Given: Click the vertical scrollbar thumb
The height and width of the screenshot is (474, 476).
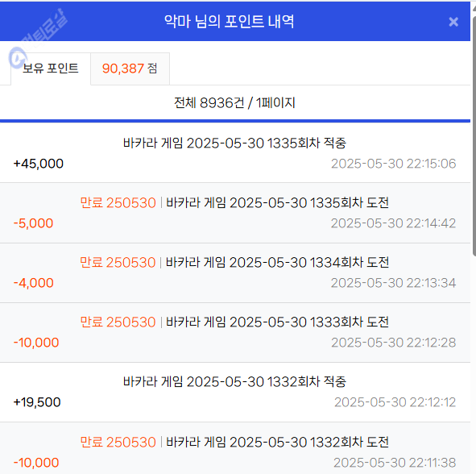Looking at the screenshot, I should point(474,134).
